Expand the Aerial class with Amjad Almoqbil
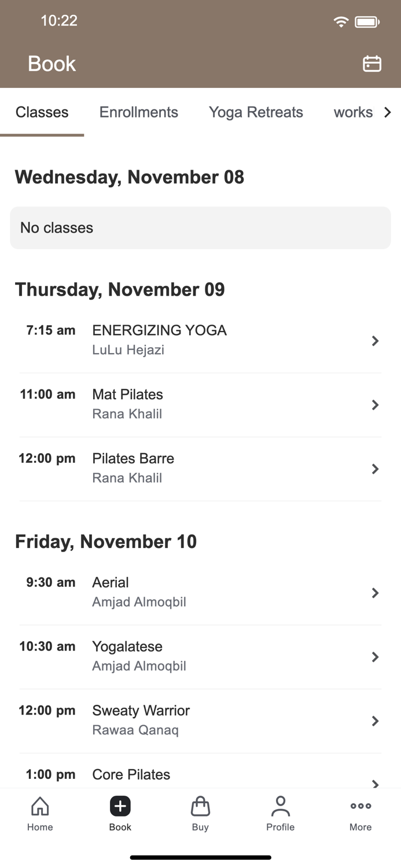 pos(200,593)
